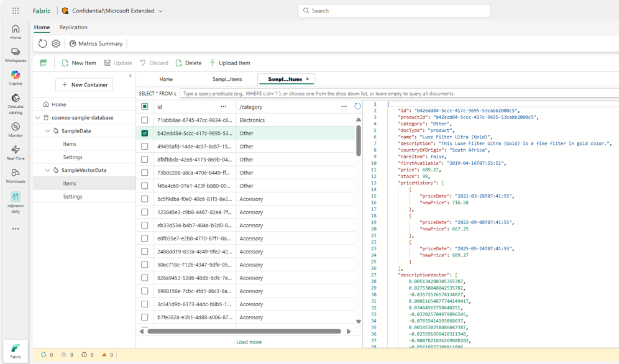Collapse the cosmos-sample-database tree node
Image resolution: width=619 pixels, height=364 pixels.
point(39,117)
